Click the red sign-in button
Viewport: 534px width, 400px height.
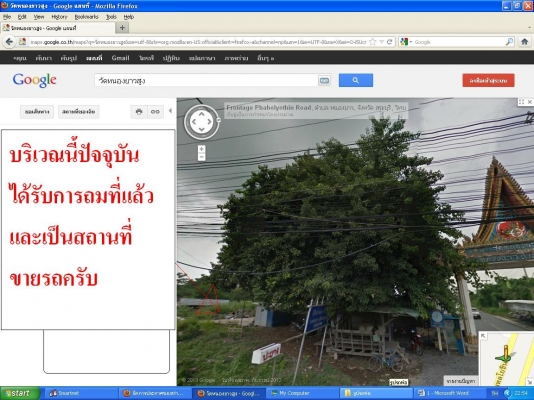(x=488, y=80)
